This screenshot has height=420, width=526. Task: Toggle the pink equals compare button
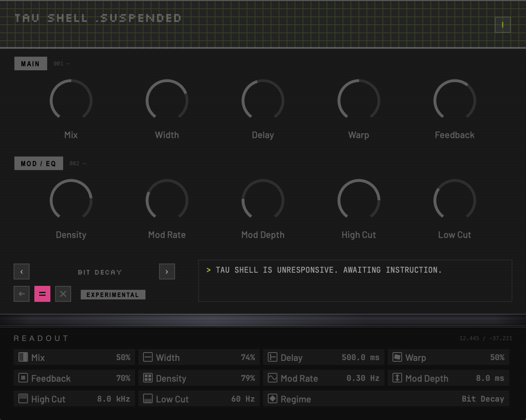(42, 294)
